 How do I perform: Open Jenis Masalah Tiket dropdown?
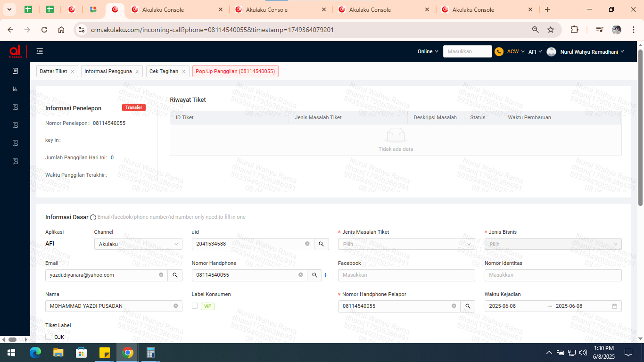[406, 244]
